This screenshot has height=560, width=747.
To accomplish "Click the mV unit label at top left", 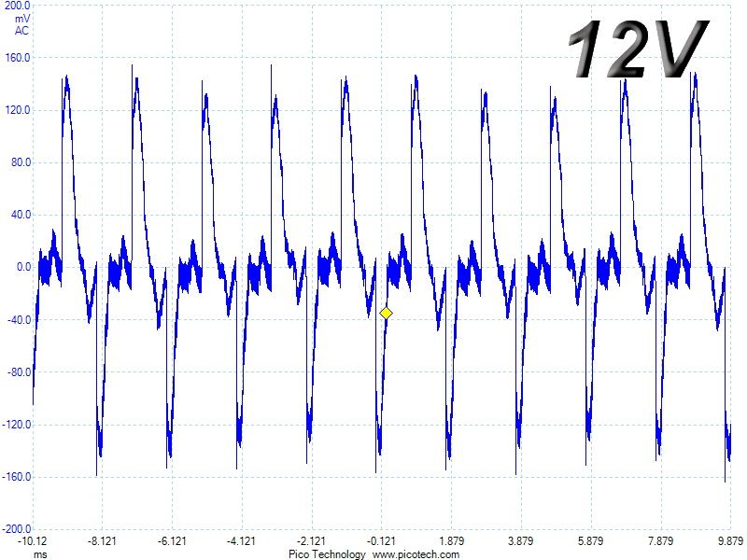I will click(22, 19).
